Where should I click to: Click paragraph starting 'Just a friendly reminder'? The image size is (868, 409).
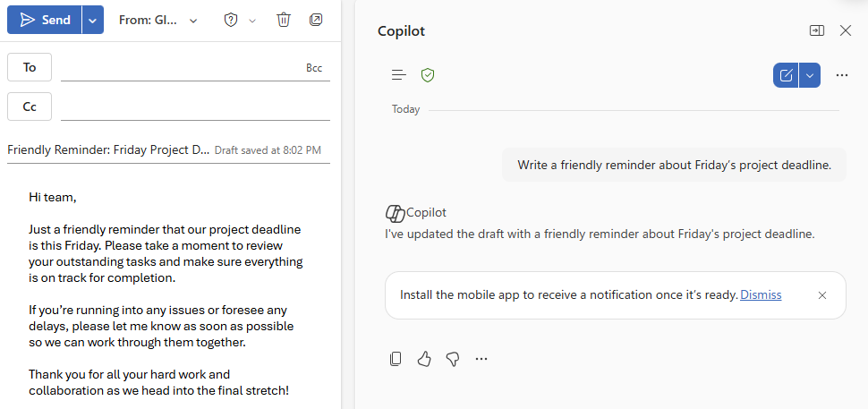point(166,253)
